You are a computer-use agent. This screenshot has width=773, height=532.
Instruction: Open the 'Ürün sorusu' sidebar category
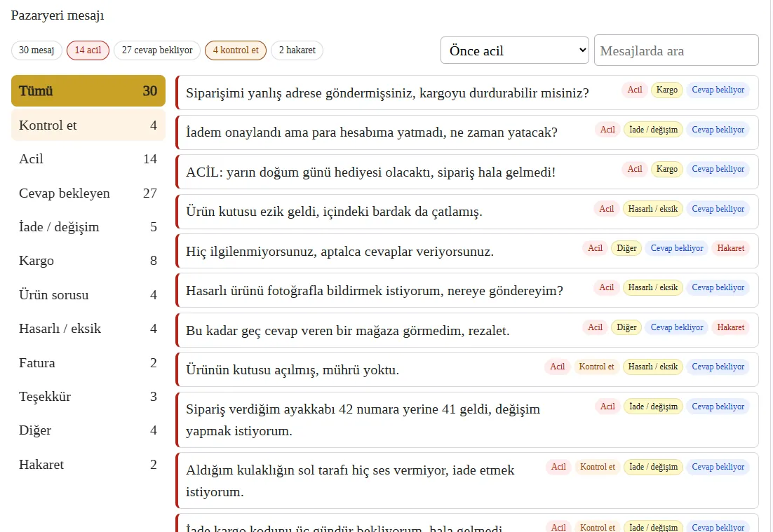(88, 294)
